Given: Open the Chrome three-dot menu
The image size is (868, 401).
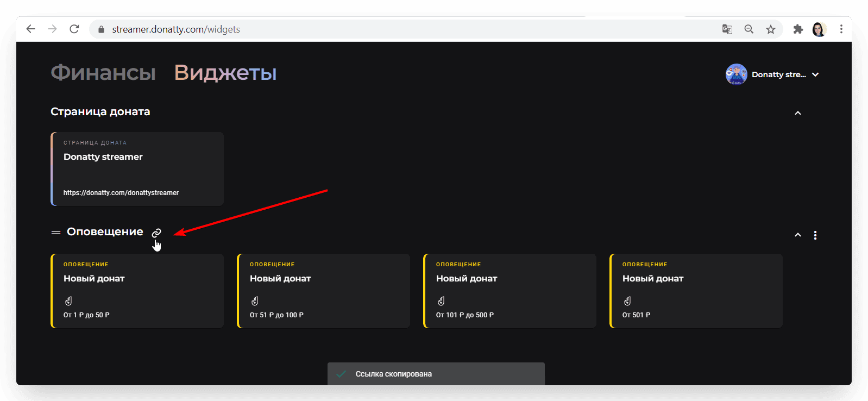Looking at the screenshot, I should (x=841, y=29).
